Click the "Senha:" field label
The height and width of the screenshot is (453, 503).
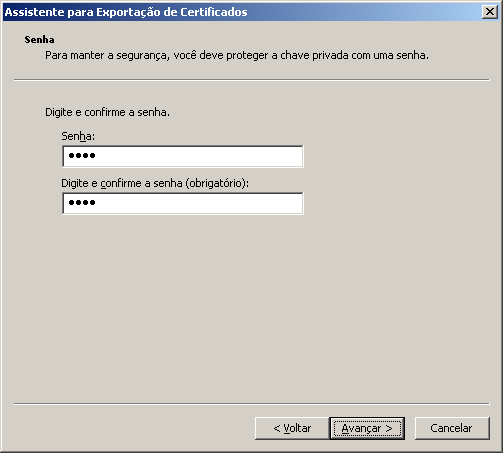78,136
